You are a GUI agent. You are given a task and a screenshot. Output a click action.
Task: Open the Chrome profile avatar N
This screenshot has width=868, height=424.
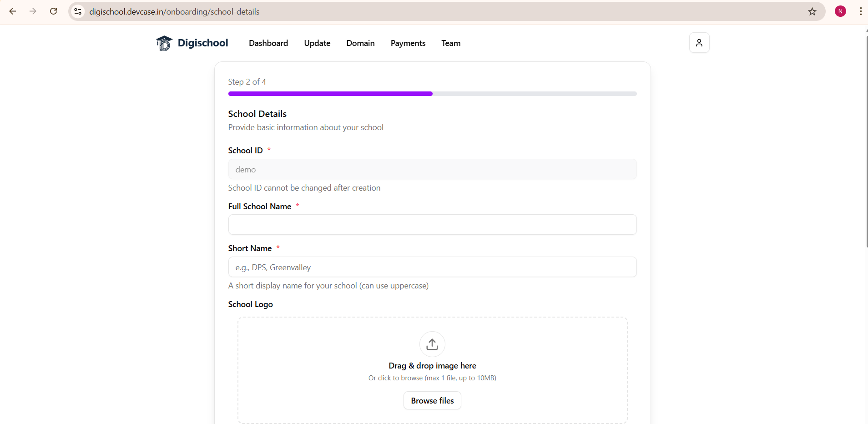pyautogui.click(x=840, y=11)
